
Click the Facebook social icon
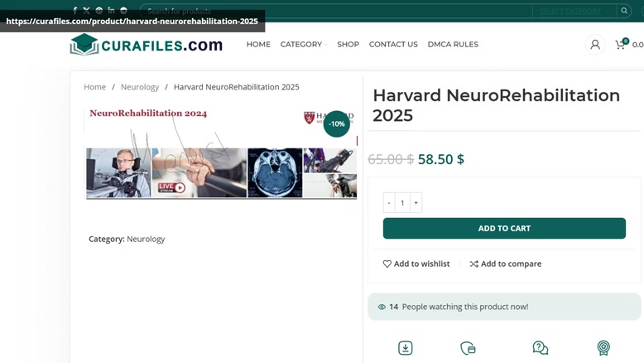[x=74, y=10]
